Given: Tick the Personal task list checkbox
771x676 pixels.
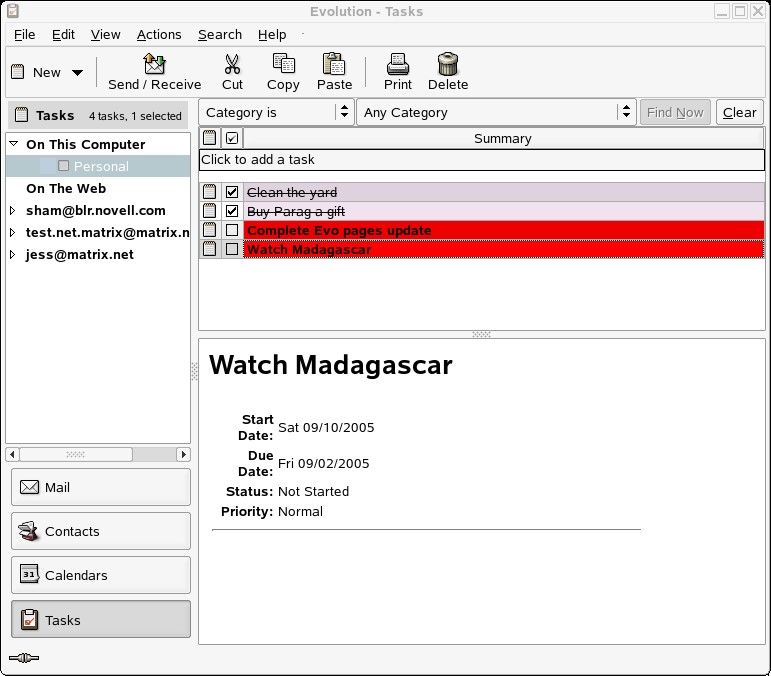Looking at the screenshot, I should click(x=64, y=166).
